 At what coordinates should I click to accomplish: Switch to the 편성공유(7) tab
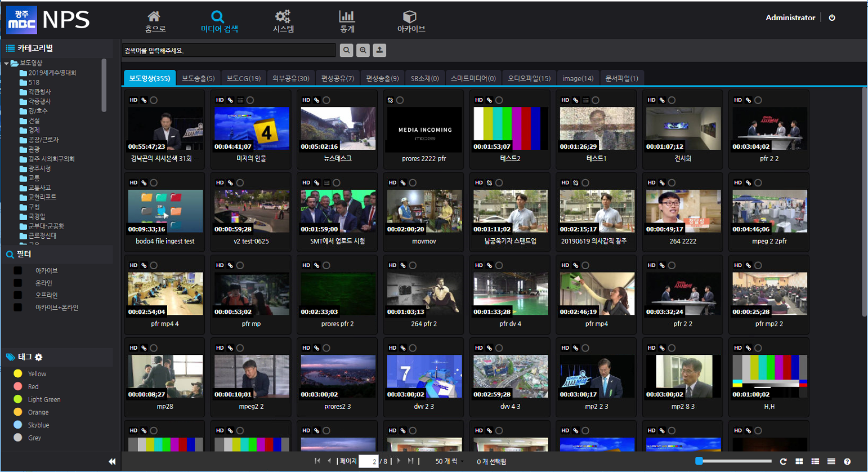[x=338, y=78]
